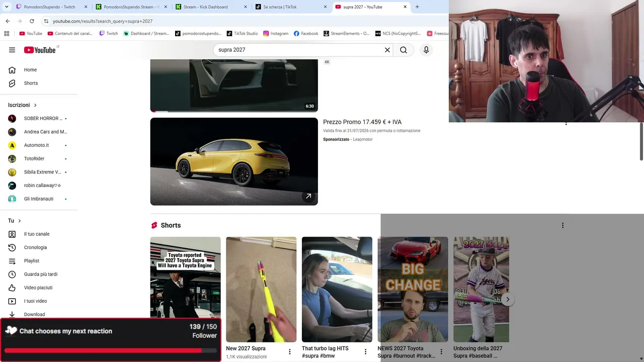Play the 'Toyota reported 2027 Toyota Supra' short
Image resolution: width=644 pixels, height=362 pixels.
185,278
